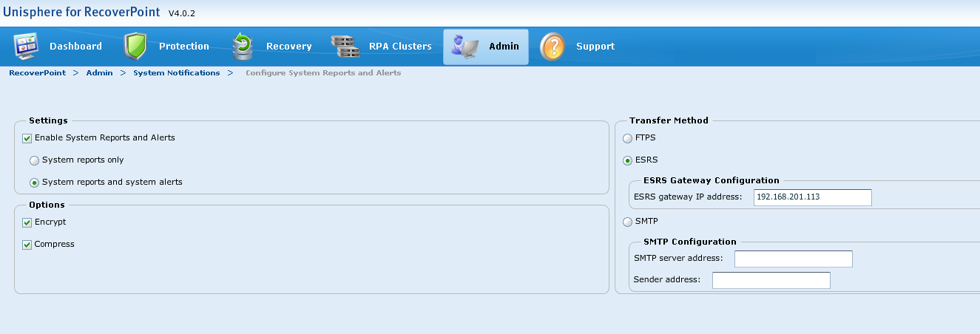Click the V4.0.2 version label
980x334 pixels.
pyautogui.click(x=182, y=14)
